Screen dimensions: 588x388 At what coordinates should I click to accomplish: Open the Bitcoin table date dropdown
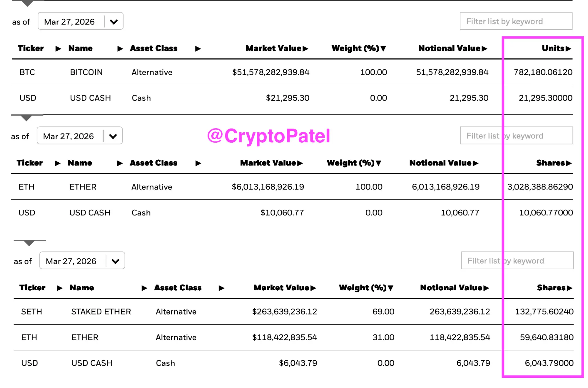(x=114, y=21)
